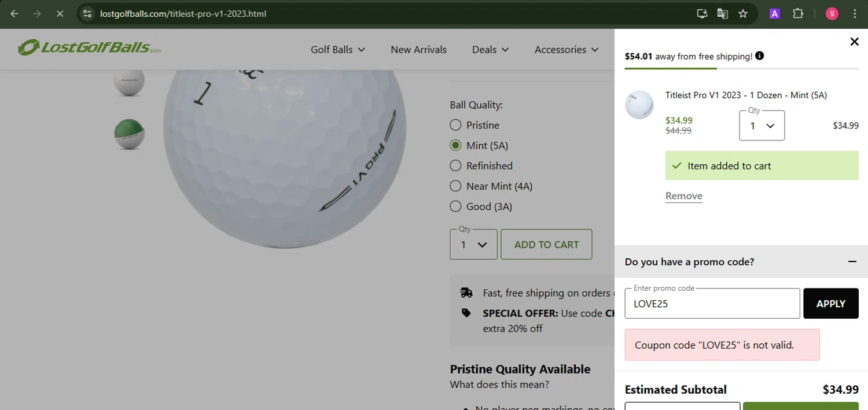Click the browser address bar URL
Viewport: 868px width, 410px height.
(x=183, y=13)
